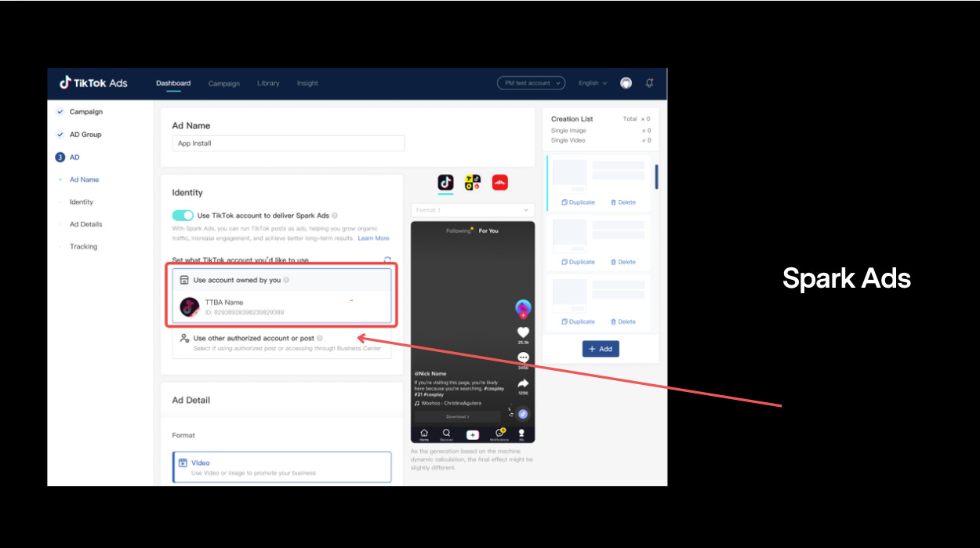Duplicate the third creation card

tap(579, 321)
